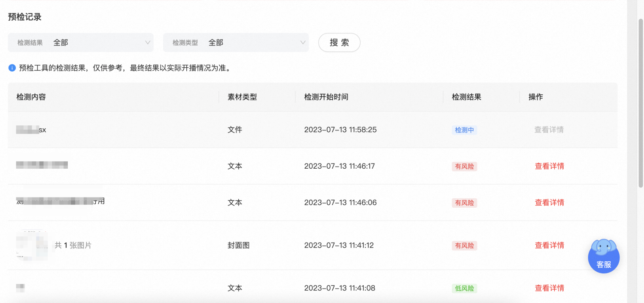Click the 检测内容 column header
The width and height of the screenshot is (644, 303).
(x=31, y=97)
